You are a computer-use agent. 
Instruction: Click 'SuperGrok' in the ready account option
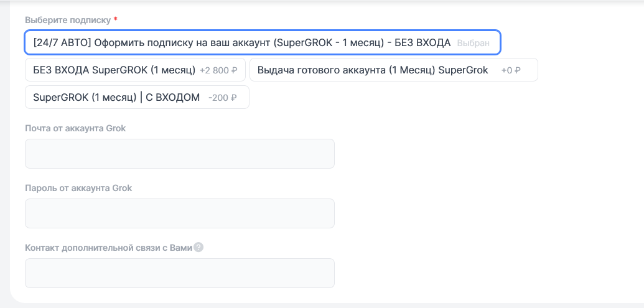click(463, 70)
